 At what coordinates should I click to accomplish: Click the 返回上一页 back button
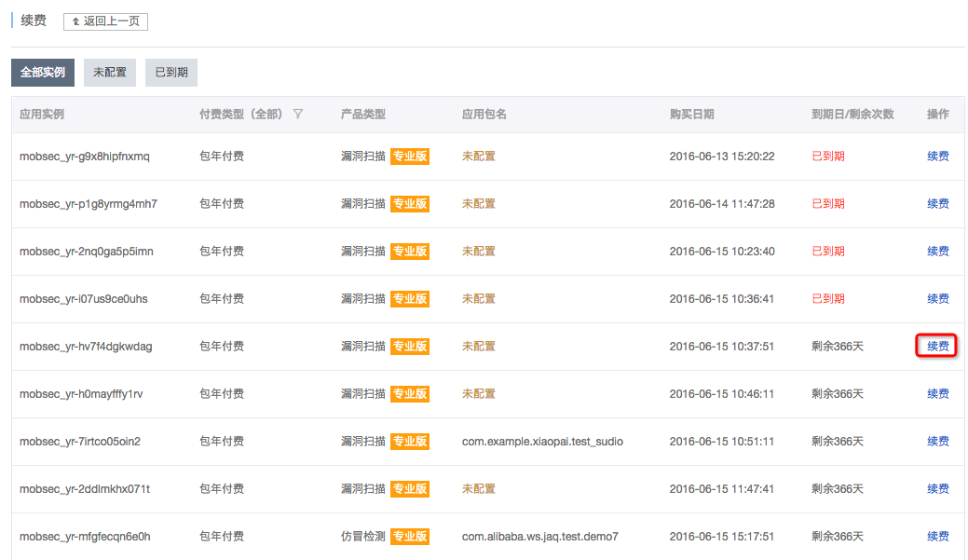coord(105,21)
